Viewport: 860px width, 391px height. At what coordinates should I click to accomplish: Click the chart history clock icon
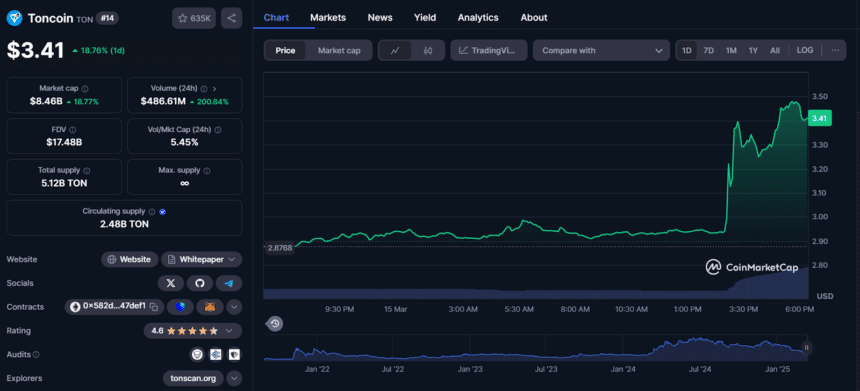pyautogui.click(x=275, y=324)
